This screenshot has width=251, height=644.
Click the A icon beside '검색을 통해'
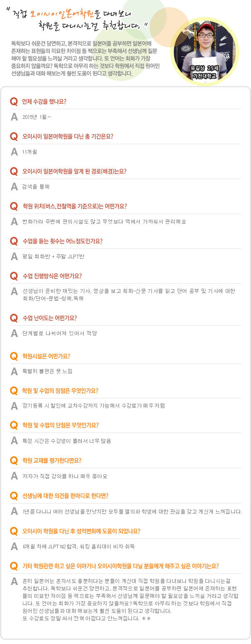(x=14, y=186)
